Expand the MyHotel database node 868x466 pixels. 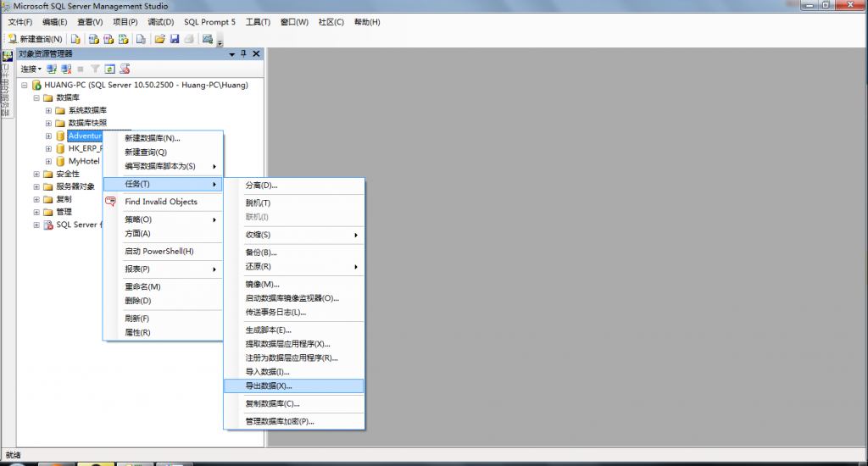coord(48,161)
